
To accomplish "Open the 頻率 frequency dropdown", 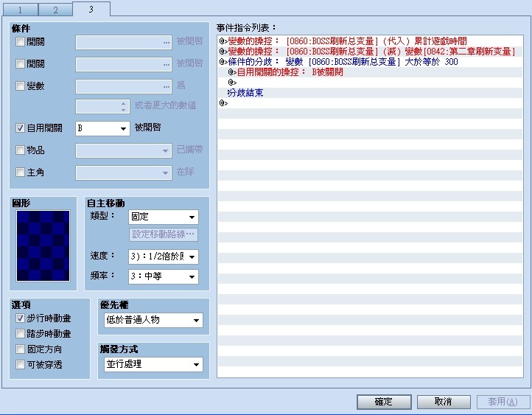I will [x=163, y=276].
